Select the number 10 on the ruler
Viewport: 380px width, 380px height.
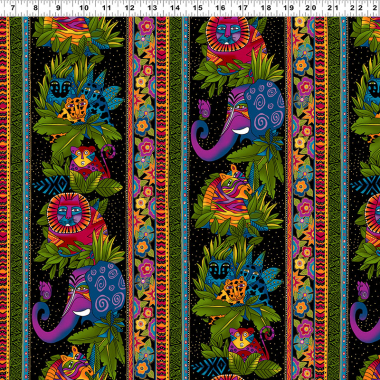[x=84, y=8]
